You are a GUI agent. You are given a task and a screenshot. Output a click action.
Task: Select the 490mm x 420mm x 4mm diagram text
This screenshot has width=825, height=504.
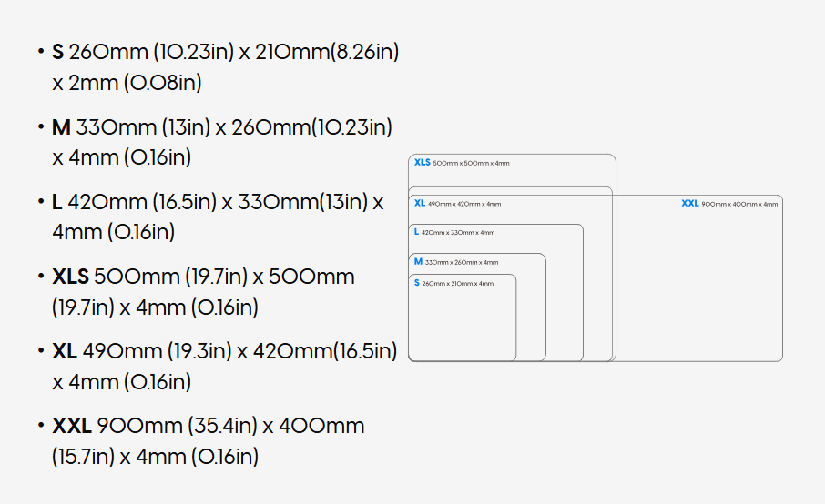point(464,205)
